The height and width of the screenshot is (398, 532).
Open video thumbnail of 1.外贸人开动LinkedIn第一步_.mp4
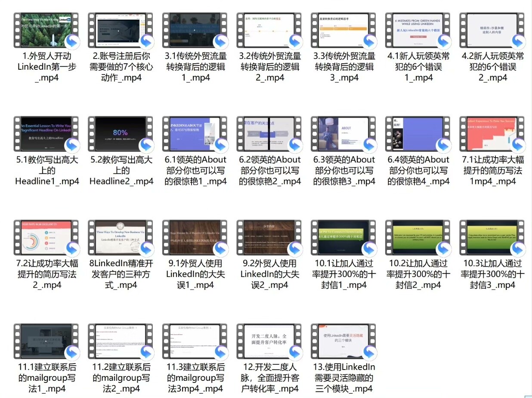tap(46, 30)
